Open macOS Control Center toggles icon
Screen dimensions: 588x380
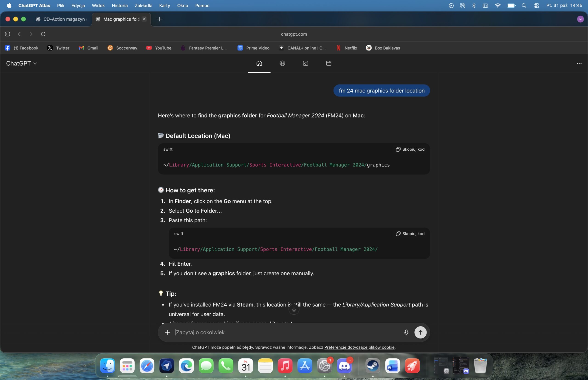click(536, 6)
